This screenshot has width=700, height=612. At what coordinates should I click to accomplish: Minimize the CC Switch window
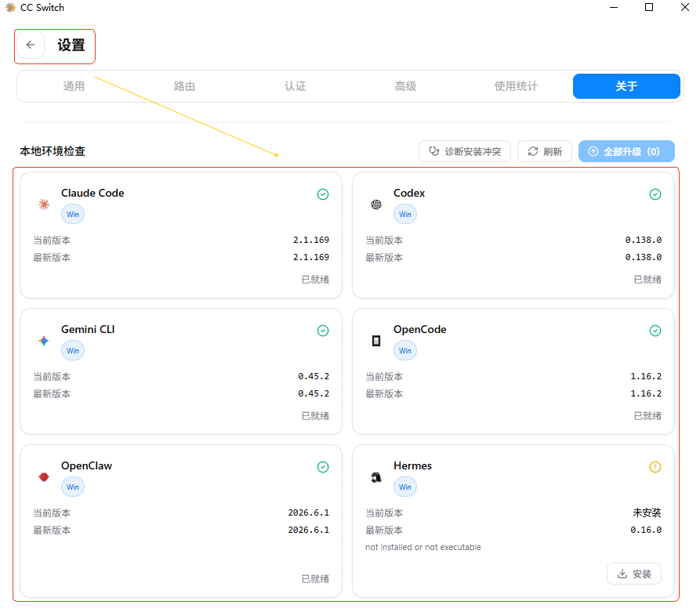point(614,8)
